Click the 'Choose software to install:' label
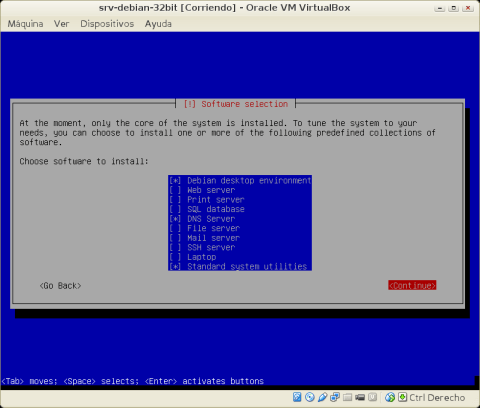The width and height of the screenshot is (480, 408). coord(84,161)
